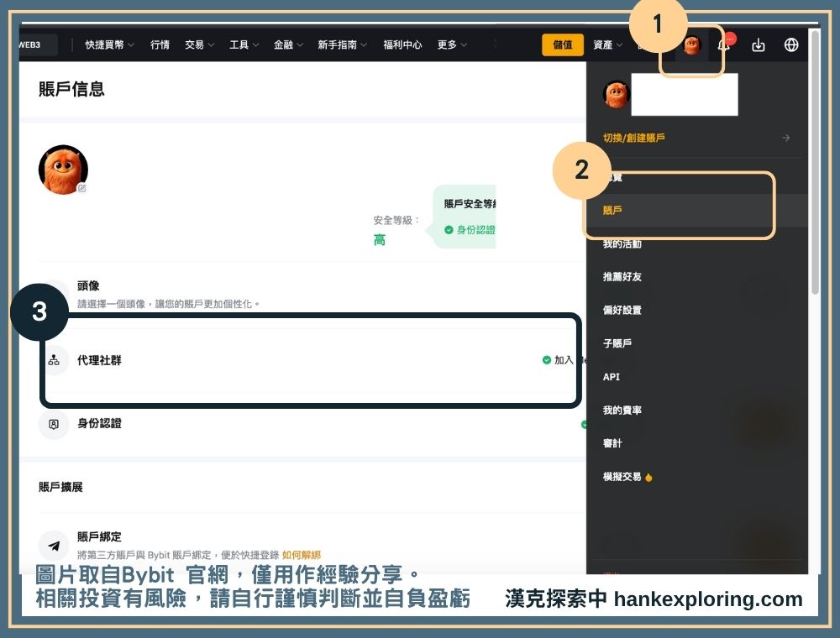The width and height of the screenshot is (840, 638).
Task: Select 模擬交易 in the user menu
Action: coord(622,477)
